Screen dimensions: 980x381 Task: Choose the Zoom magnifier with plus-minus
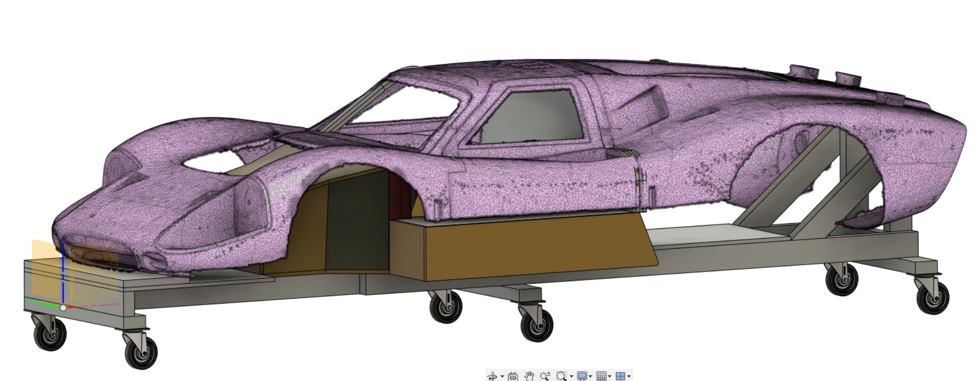click(545, 376)
